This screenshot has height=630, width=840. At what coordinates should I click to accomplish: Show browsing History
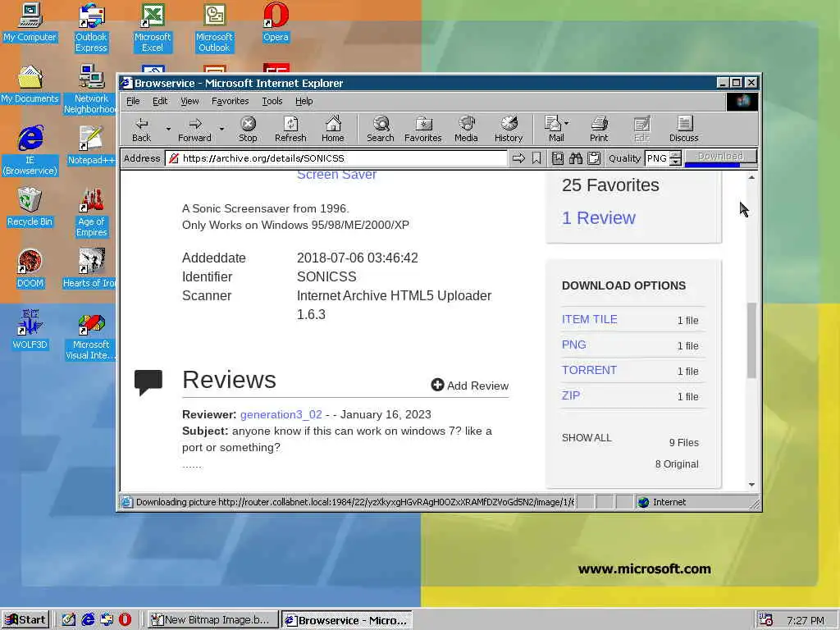tap(509, 129)
